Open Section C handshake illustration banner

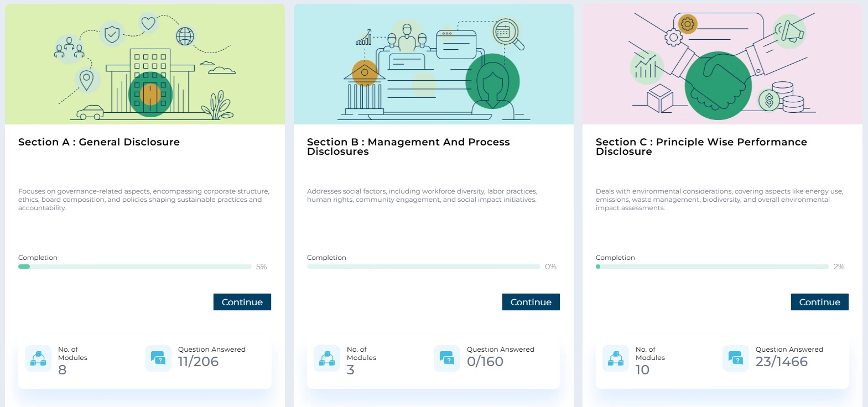point(722,64)
